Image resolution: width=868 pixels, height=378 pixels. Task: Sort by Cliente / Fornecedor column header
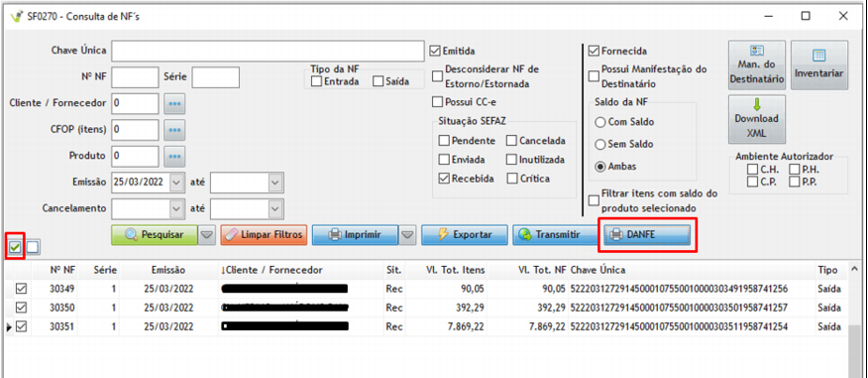point(271,270)
